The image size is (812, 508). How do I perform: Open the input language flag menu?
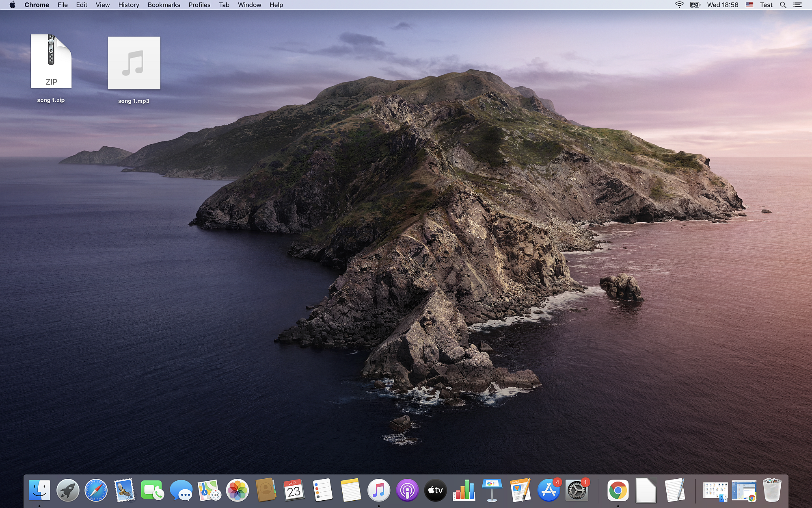(749, 5)
